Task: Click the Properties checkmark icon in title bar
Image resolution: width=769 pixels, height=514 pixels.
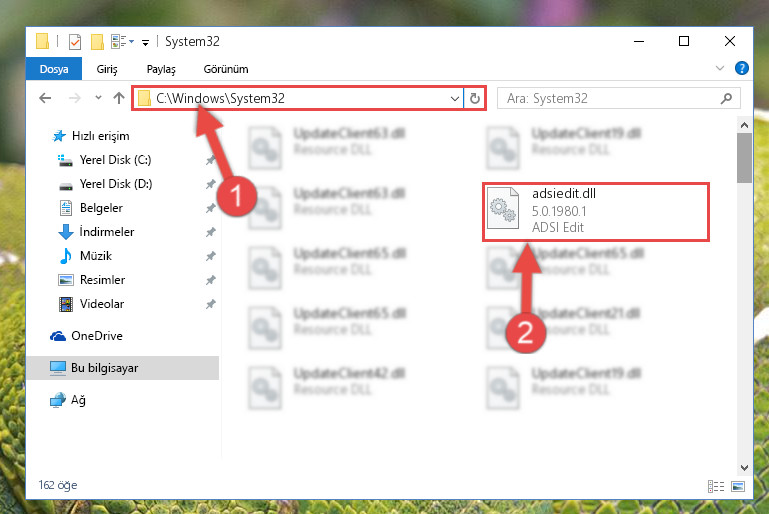Action: [75, 42]
